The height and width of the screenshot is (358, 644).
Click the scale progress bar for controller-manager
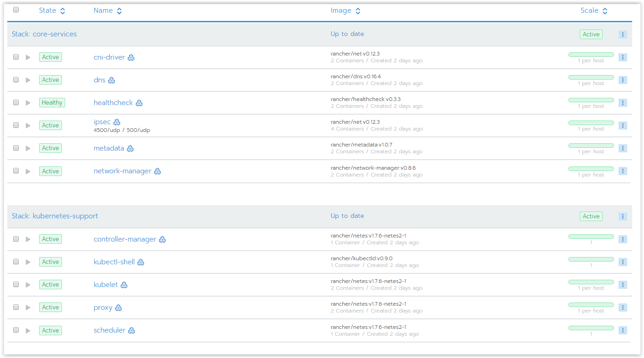(x=591, y=237)
